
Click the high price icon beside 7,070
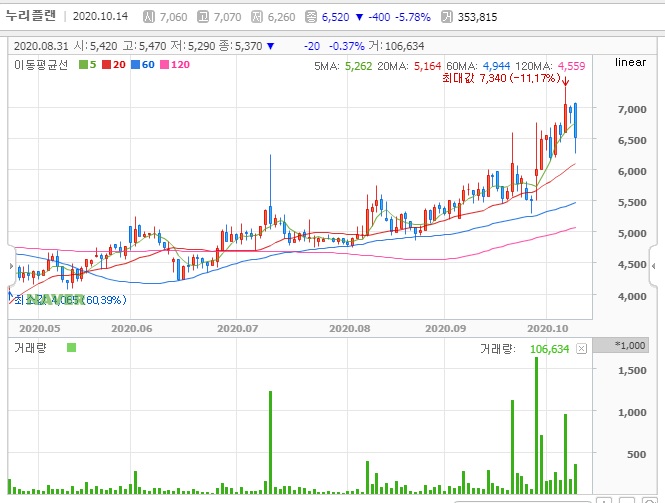coord(203,17)
